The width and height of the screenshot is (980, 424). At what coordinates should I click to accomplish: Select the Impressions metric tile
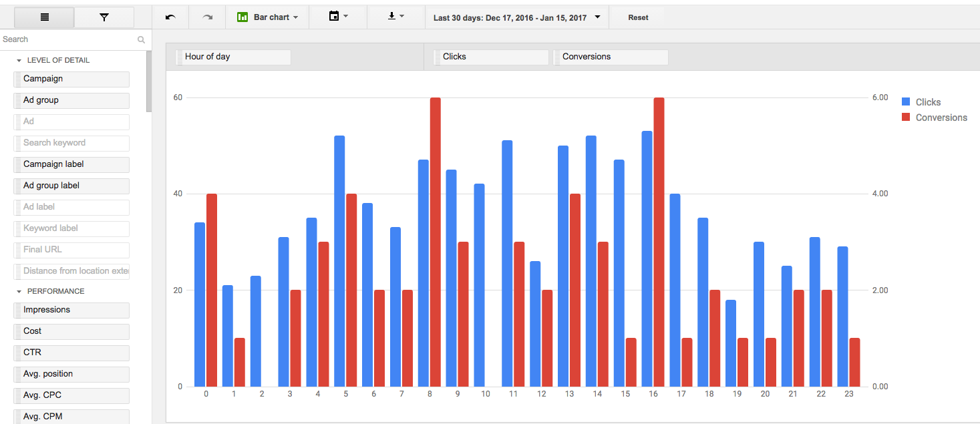coord(71,310)
